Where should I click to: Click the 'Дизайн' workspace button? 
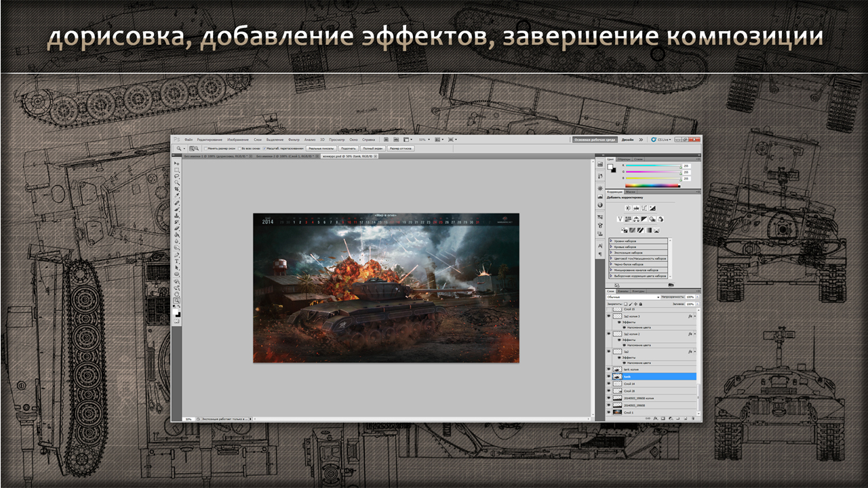pyautogui.click(x=627, y=140)
